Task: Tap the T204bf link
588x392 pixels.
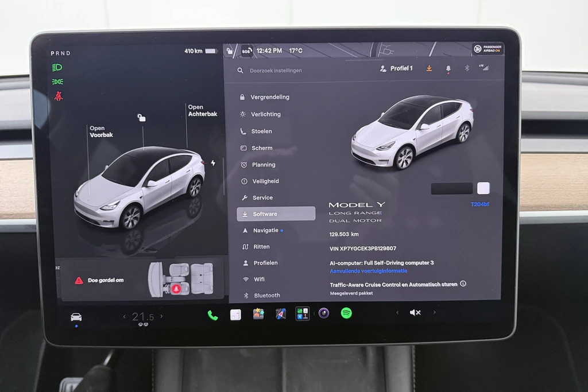Action: [479, 204]
